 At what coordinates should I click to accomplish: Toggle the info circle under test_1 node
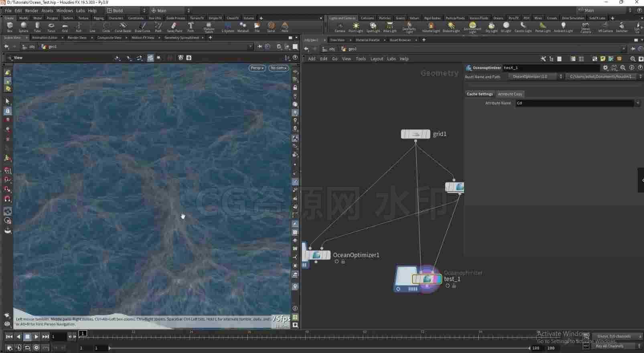[448, 286]
